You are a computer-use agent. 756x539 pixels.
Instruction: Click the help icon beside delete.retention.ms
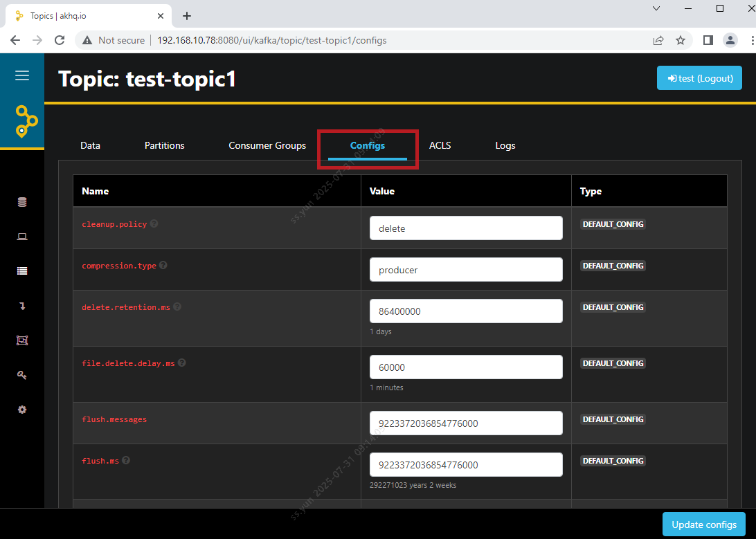pos(177,307)
